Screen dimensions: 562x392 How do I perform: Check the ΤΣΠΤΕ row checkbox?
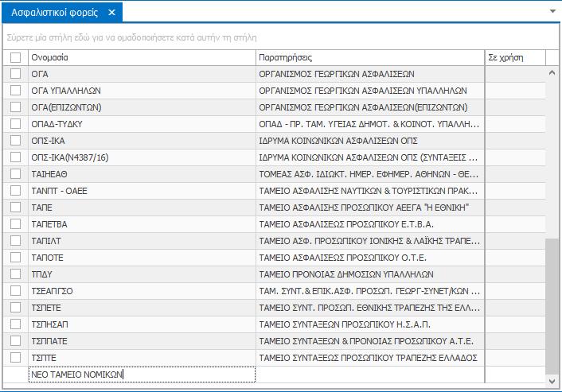tap(15, 358)
